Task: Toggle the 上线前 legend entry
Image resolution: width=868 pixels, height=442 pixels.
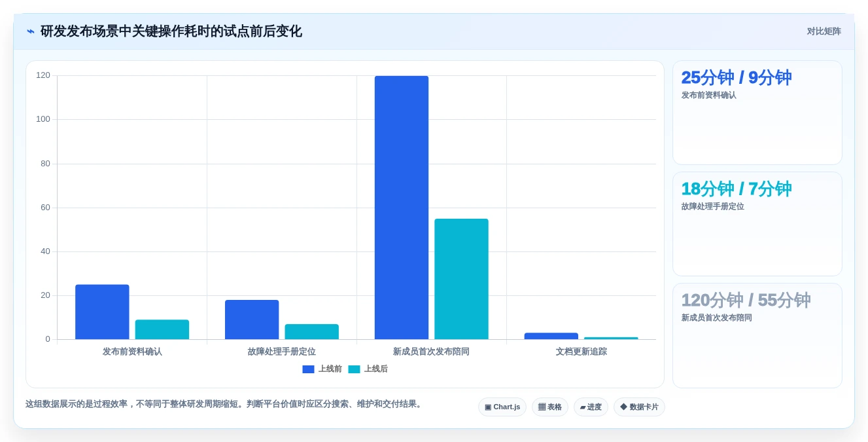Action: tap(322, 369)
